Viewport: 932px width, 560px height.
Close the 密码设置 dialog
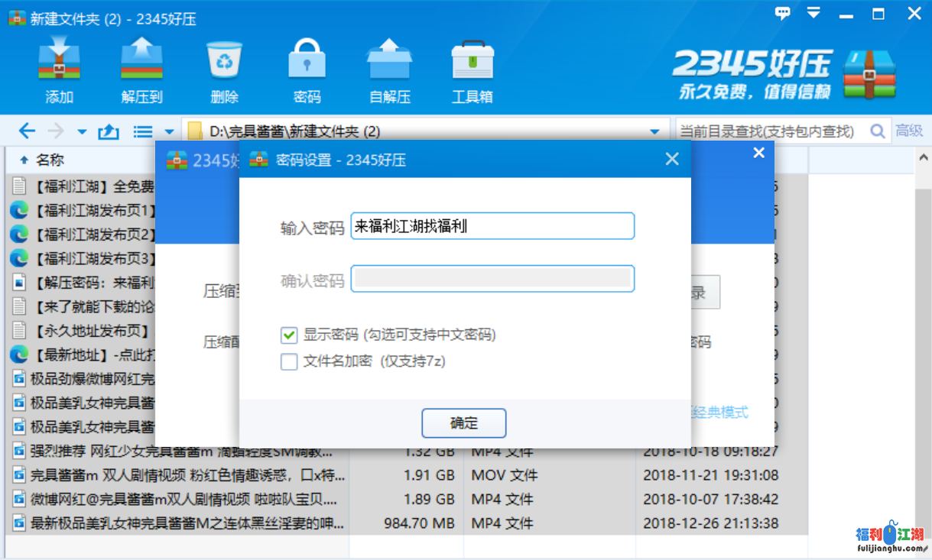point(671,159)
